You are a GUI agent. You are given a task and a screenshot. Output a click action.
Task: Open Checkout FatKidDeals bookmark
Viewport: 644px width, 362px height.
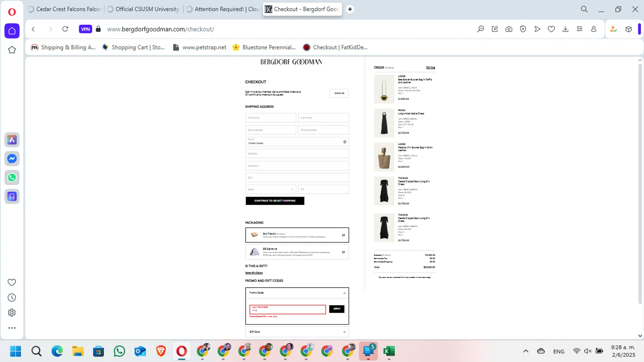[x=335, y=47]
